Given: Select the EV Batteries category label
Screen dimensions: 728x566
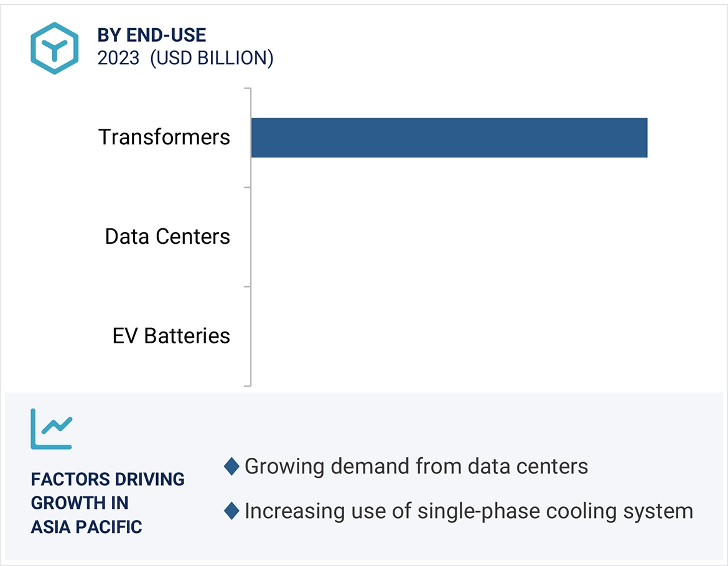Looking at the screenshot, I should tap(171, 336).
